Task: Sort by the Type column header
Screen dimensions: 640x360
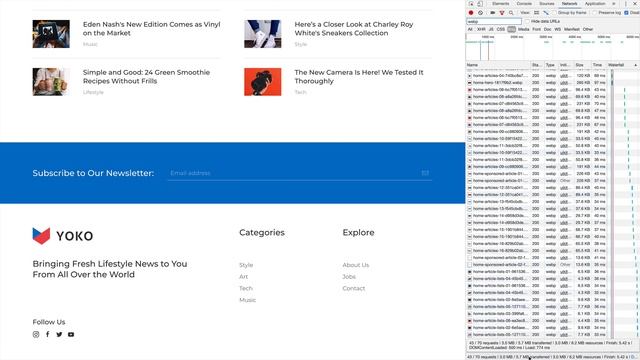Action: (551, 65)
